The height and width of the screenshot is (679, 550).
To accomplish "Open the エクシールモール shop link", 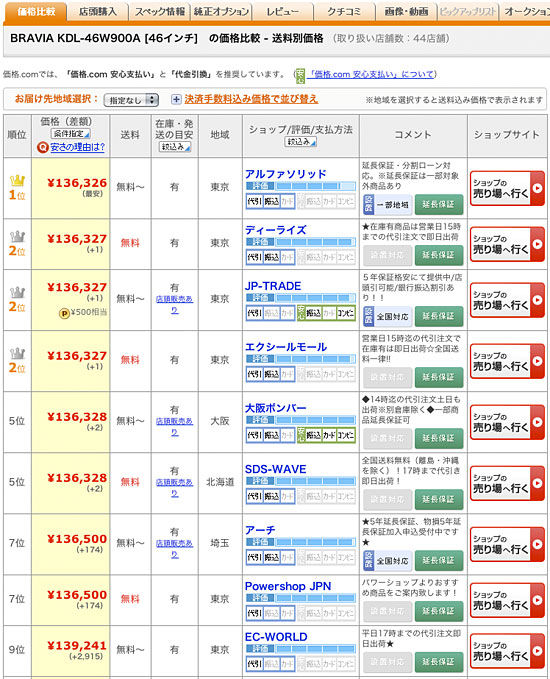I will (x=286, y=347).
